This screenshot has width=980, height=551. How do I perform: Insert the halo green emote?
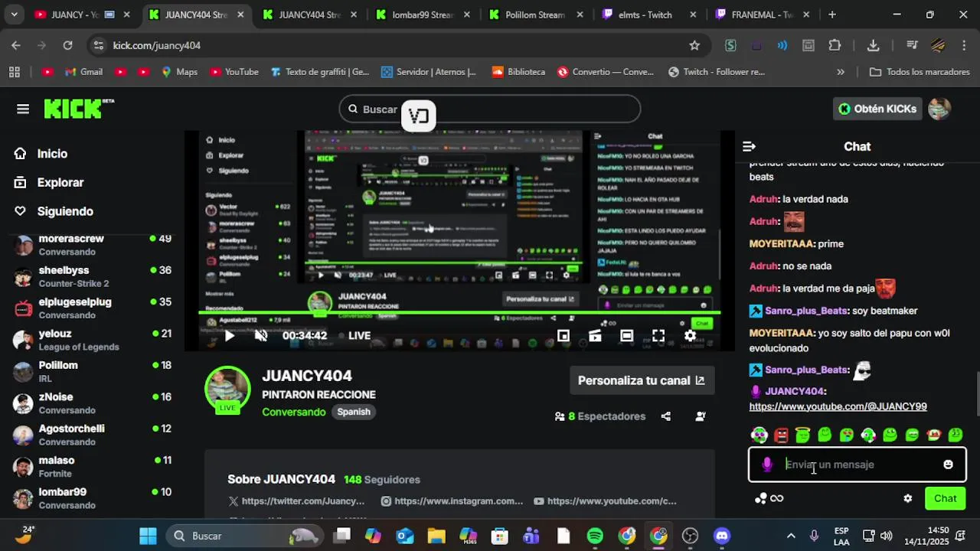pyautogui.click(x=802, y=435)
